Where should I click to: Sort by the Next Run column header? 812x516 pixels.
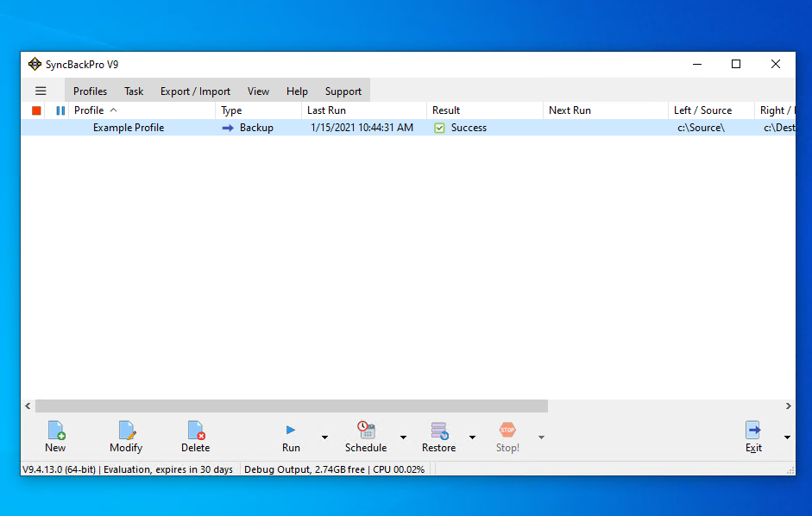[x=606, y=110]
